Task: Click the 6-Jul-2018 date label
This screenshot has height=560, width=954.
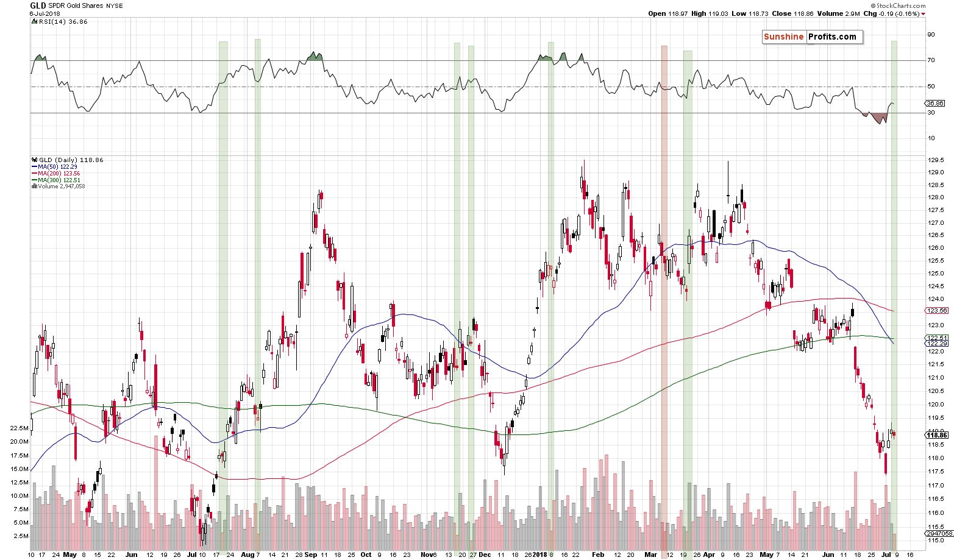Action: click(44, 13)
